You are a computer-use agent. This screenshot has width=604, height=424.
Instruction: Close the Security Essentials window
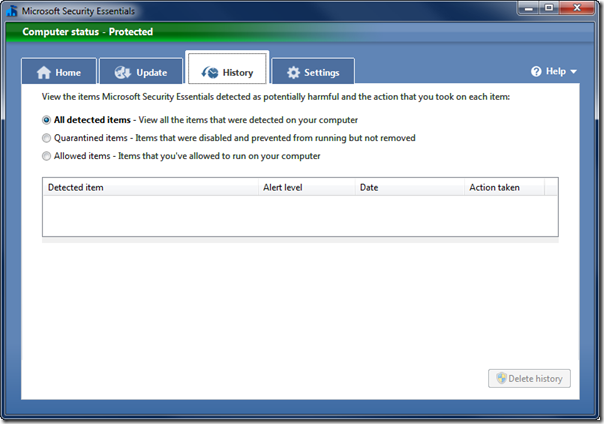(577, 8)
